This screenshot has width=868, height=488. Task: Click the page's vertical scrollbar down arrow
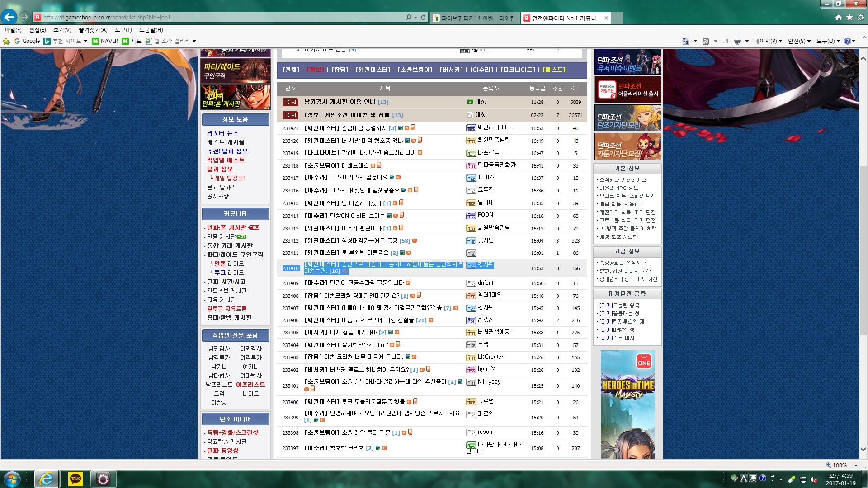click(863, 449)
